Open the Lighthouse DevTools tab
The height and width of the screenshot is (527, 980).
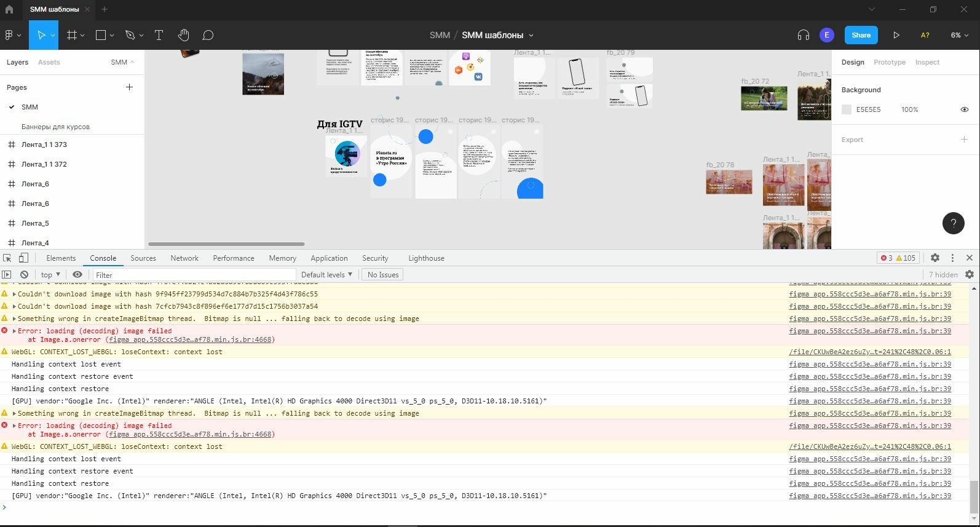tap(426, 258)
